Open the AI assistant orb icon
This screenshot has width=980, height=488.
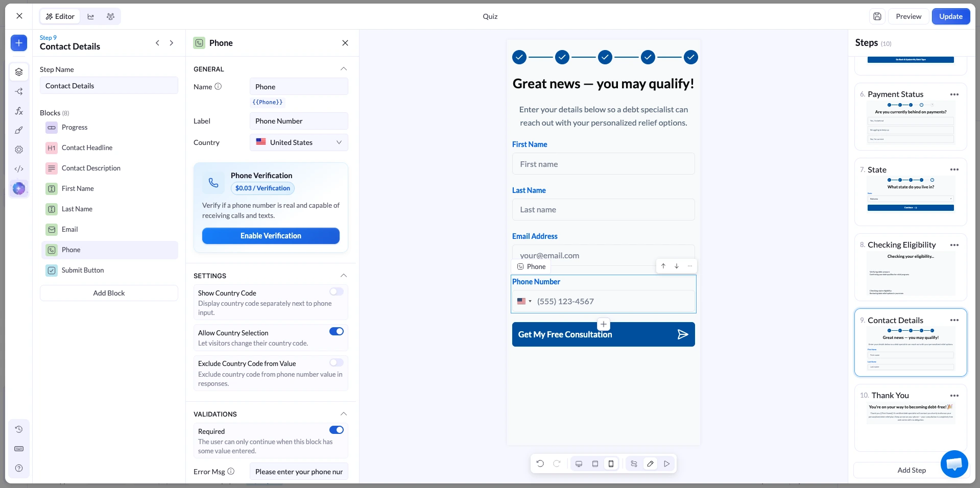(19, 188)
